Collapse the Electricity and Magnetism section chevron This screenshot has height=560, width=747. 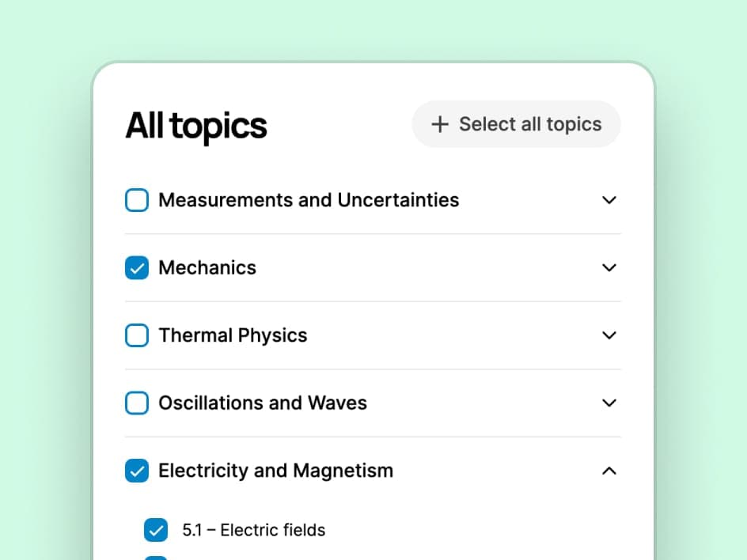609,471
